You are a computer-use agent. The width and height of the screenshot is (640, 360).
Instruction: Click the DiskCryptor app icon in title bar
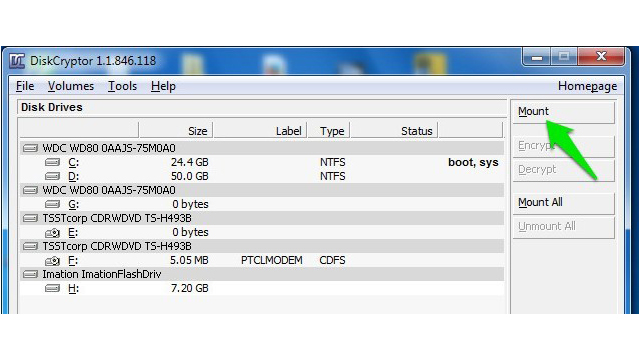pyautogui.click(x=17, y=61)
